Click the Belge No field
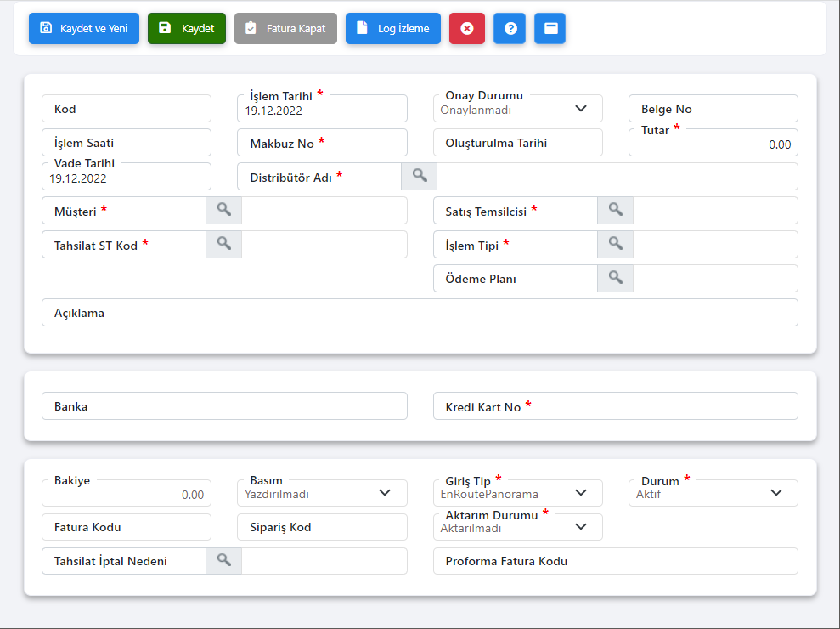Image resolution: width=840 pixels, height=629 pixels. [713, 109]
